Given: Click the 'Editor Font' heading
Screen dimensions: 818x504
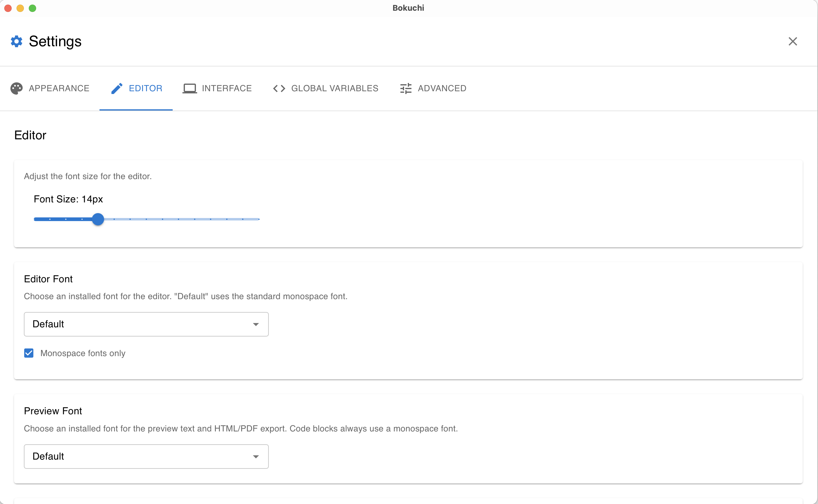Looking at the screenshot, I should tap(48, 279).
